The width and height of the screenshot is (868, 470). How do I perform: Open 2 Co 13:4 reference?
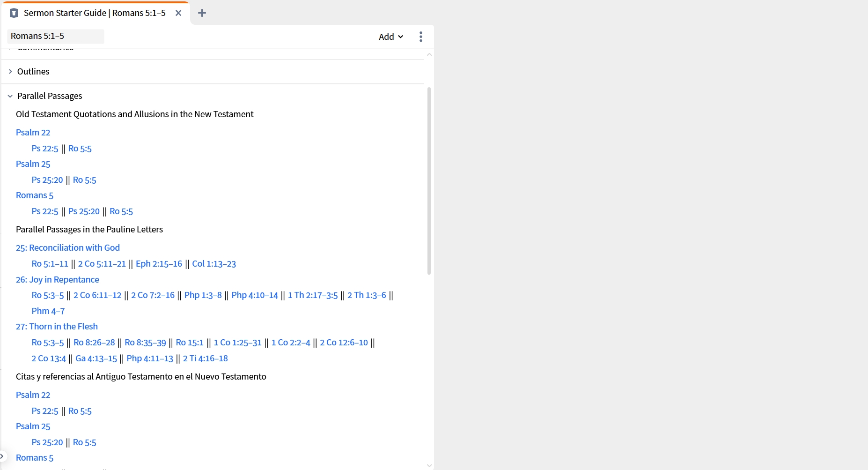point(49,358)
